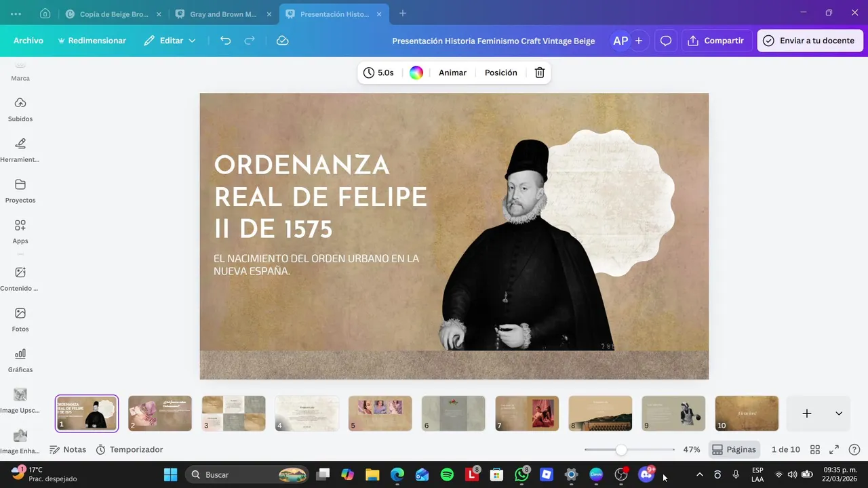Click the ORDENANZA REAL DE FELIPE title

pyautogui.click(x=321, y=197)
